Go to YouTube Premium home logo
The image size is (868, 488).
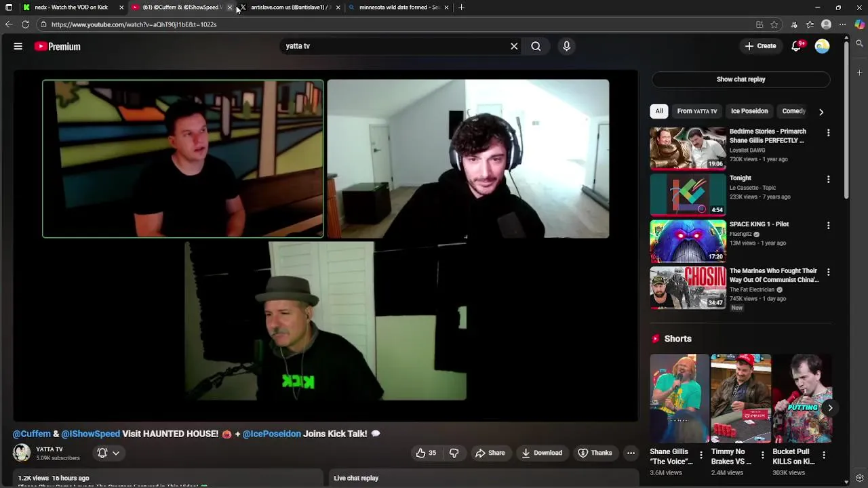58,46
